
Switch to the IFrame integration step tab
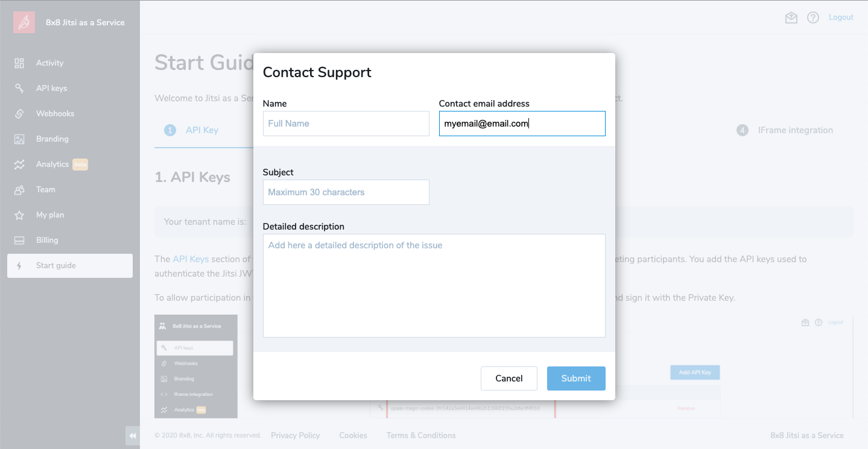[795, 130]
